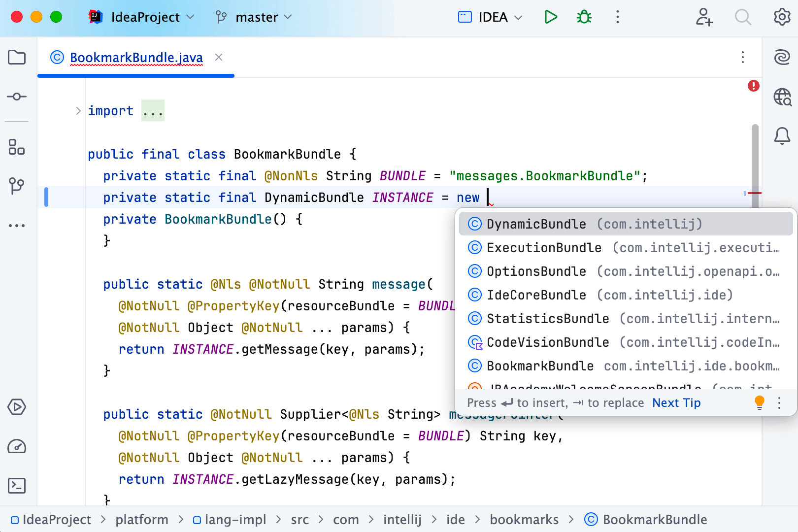Image resolution: width=798 pixels, height=532 pixels.
Task: Open the Terminal tool window
Action: coord(16,486)
